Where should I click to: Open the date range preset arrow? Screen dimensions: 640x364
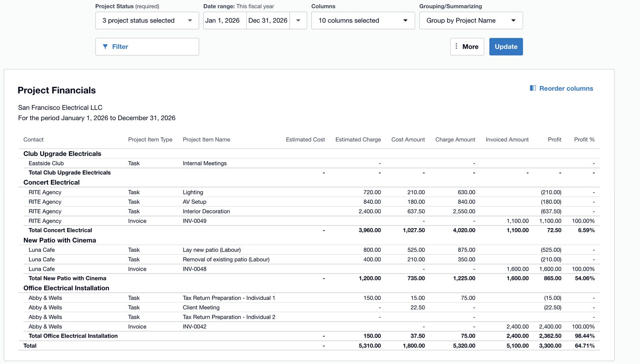[298, 20]
